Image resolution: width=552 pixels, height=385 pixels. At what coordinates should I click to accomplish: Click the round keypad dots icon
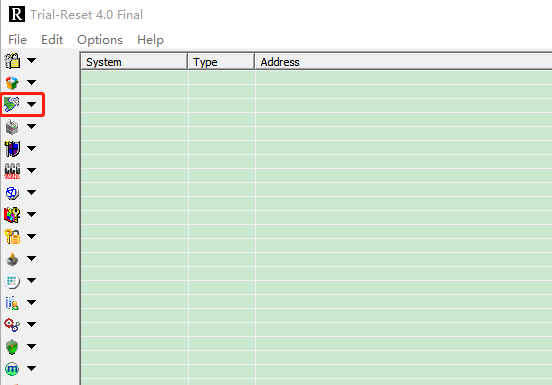(12, 281)
